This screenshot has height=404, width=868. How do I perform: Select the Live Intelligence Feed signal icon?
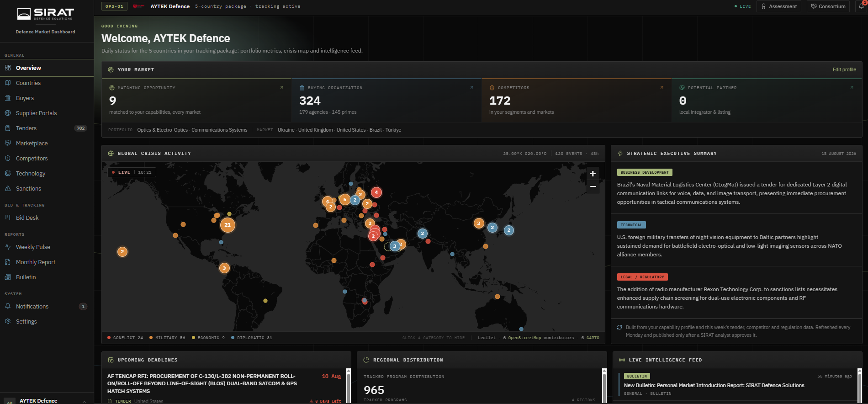pyautogui.click(x=622, y=360)
